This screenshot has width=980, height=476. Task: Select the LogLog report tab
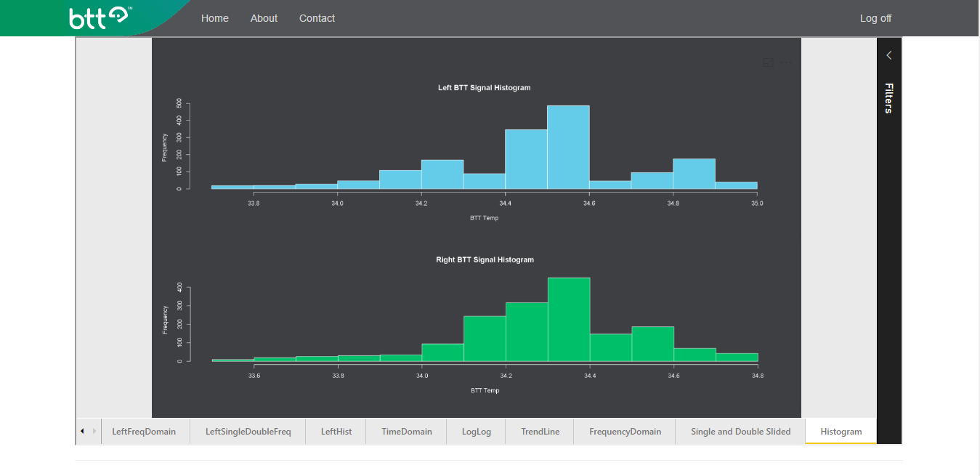(x=476, y=431)
